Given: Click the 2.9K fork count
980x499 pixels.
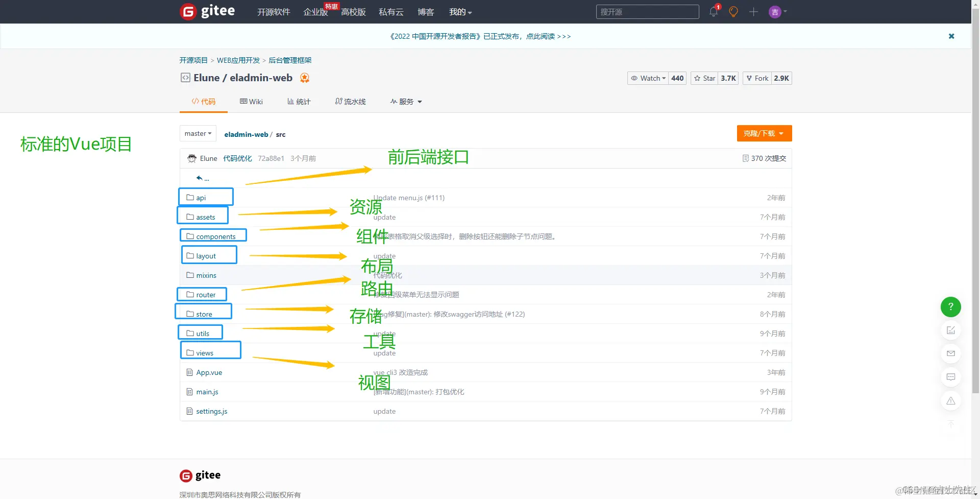Looking at the screenshot, I should click(781, 78).
